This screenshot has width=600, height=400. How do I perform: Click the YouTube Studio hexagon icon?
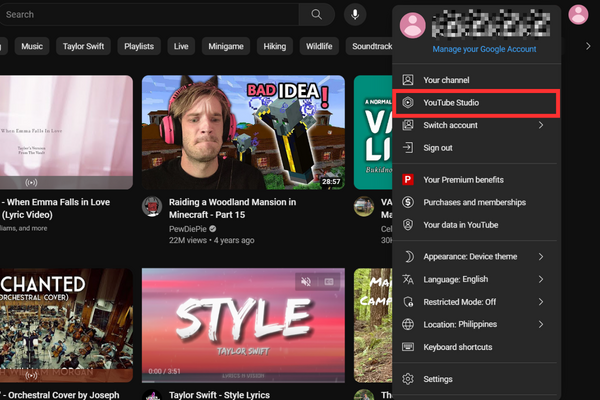point(408,103)
